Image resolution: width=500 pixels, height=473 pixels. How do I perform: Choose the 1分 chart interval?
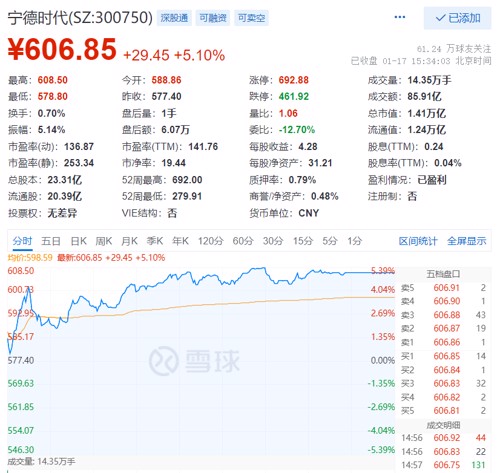click(x=354, y=241)
